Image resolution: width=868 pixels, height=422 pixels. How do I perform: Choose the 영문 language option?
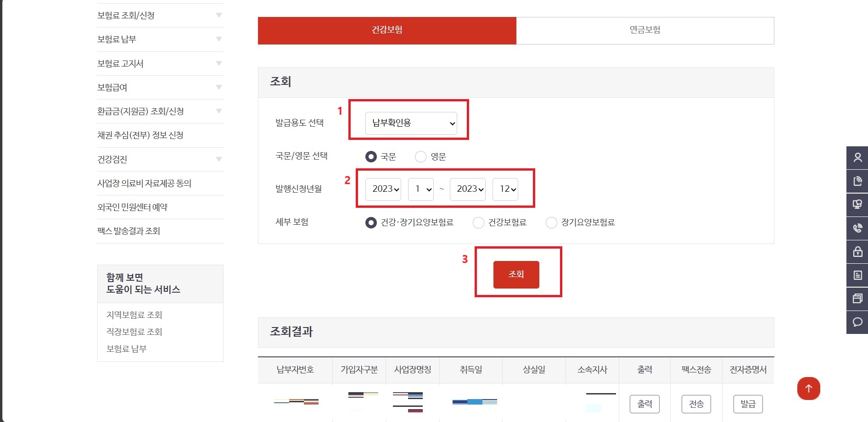pyautogui.click(x=420, y=156)
